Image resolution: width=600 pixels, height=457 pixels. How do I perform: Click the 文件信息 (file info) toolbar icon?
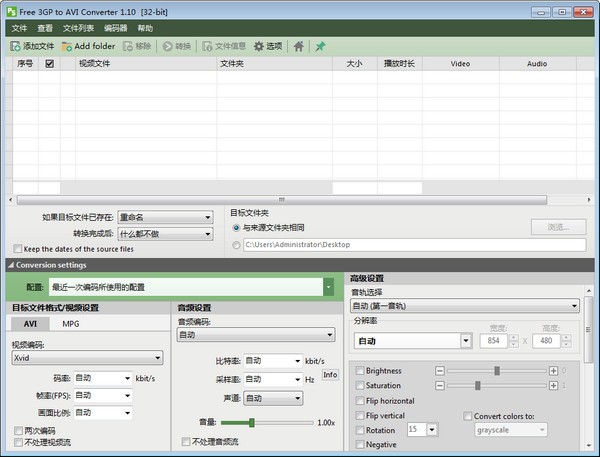pos(207,46)
